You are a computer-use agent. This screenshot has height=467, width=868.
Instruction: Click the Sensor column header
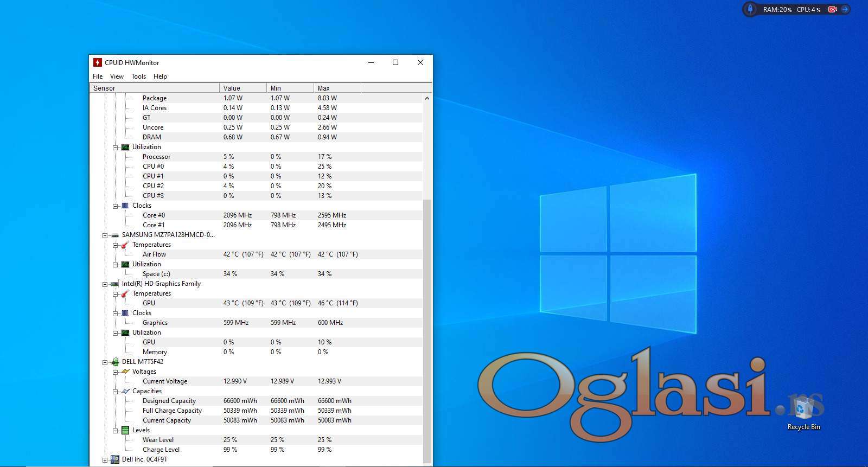click(x=154, y=88)
